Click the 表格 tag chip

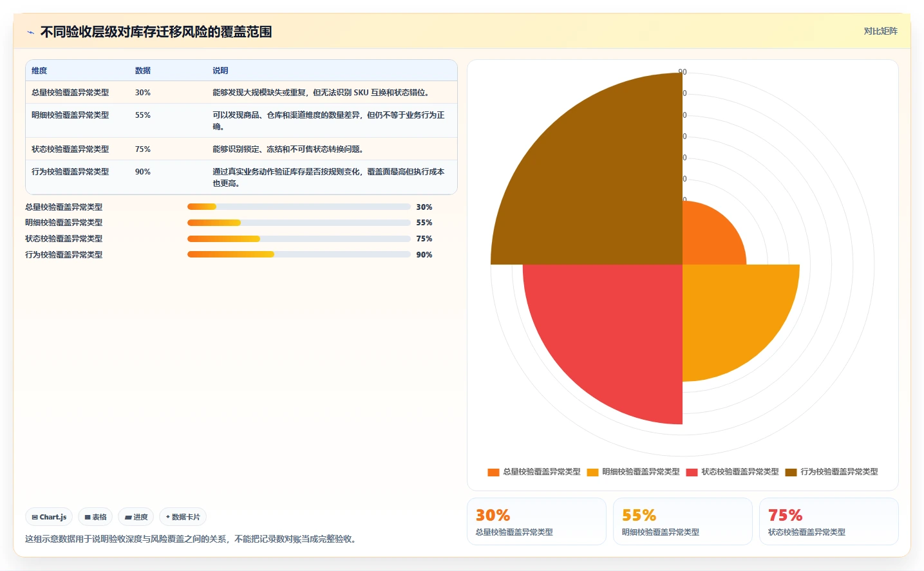pos(95,517)
